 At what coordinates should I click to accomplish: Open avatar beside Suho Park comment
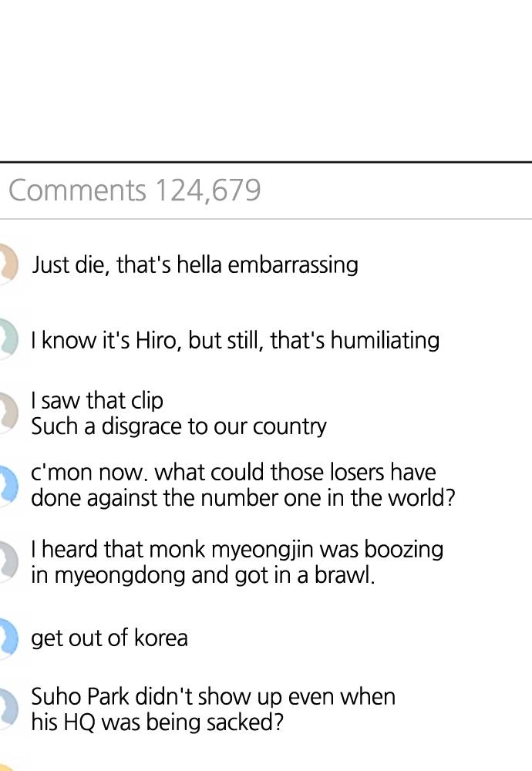point(8,709)
